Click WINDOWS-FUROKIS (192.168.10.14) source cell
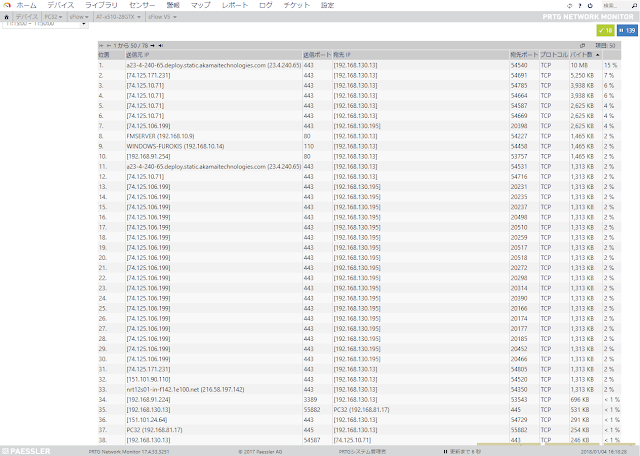This screenshot has height=456, width=640. pyautogui.click(x=175, y=147)
